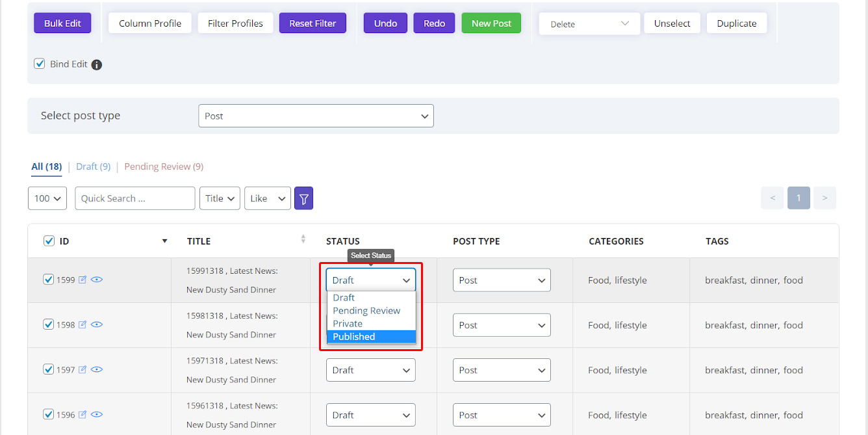Toggle the select-all checkbox in ID header
The height and width of the screenshot is (435, 868).
[49, 241]
